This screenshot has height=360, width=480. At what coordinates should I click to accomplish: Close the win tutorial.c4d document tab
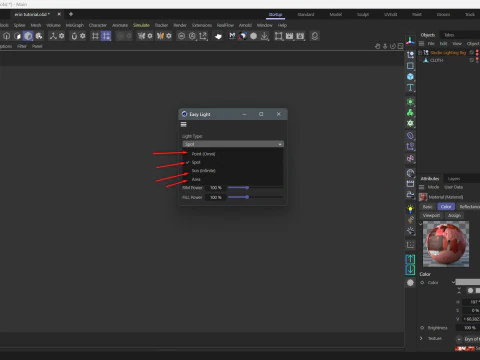coord(59,14)
